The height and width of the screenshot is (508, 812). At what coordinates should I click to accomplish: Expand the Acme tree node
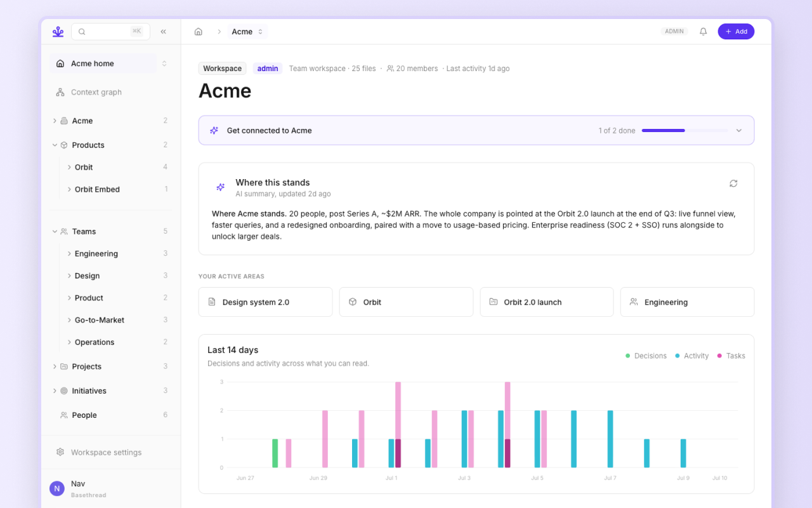click(55, 121)
